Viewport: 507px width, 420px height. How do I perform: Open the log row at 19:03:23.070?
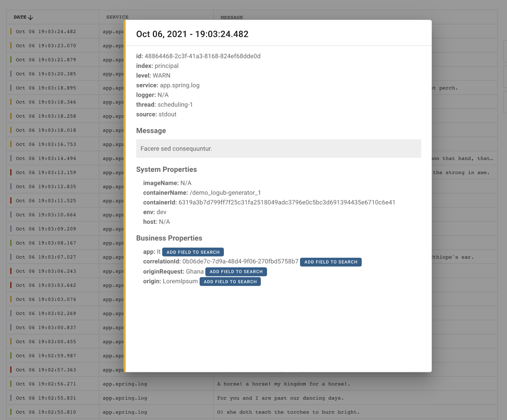46,46
